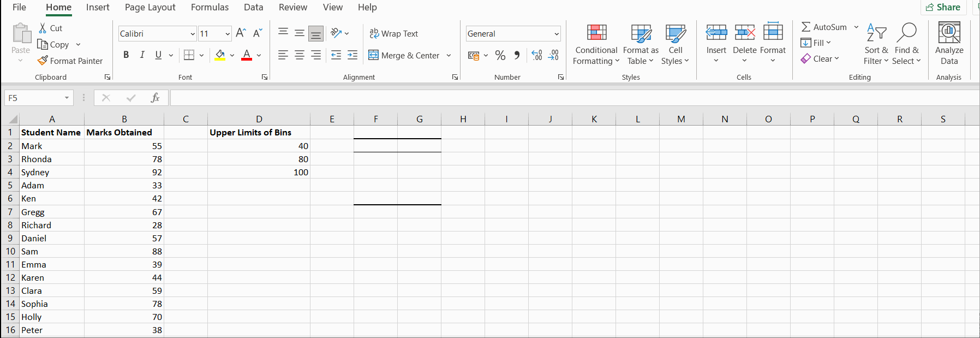Image resolution: width=980 pixels, height=338 pixels.
Task: Apply Comma Style formatting
Action: tap(517, 55)
